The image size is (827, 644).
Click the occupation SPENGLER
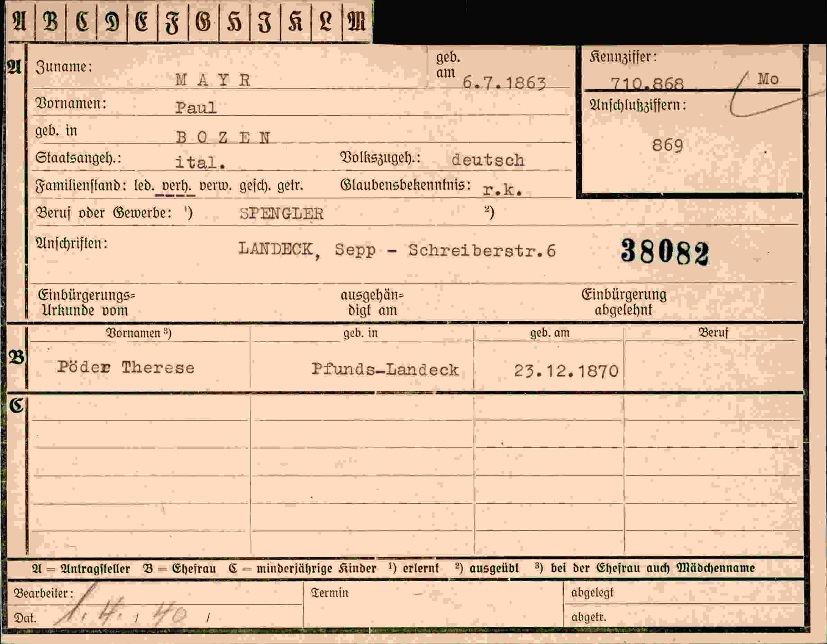pos(281,214)
